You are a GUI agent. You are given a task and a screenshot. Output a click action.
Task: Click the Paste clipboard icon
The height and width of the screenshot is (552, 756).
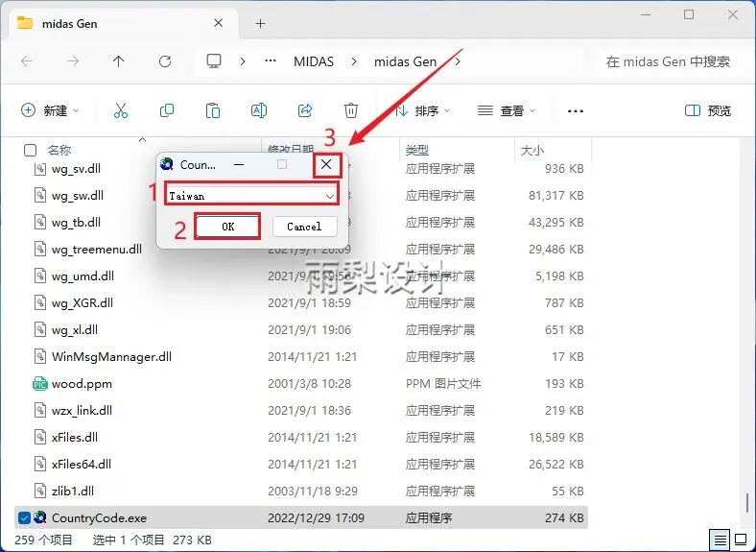tap(213, 111)
